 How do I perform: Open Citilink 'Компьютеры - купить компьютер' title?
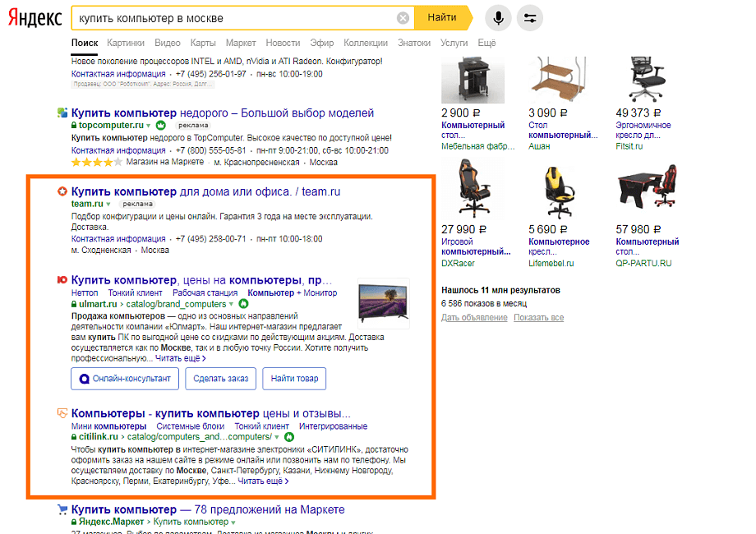(x=210, y=413)
